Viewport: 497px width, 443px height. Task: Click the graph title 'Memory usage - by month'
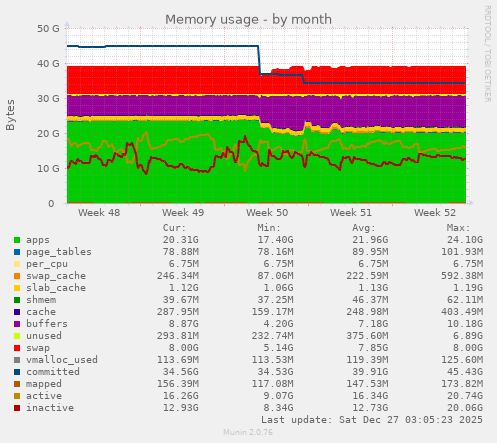tap(248, 19)
